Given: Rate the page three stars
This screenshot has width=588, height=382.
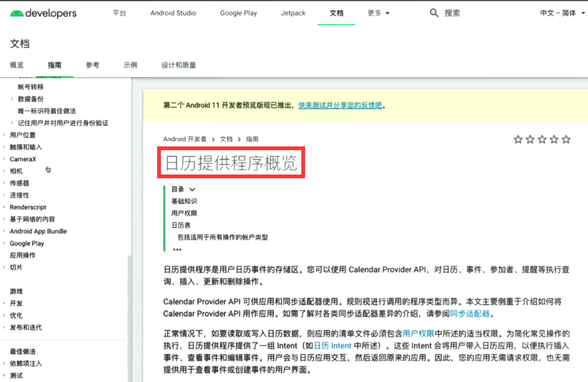Looking at the screenshot, I should click(542, 139).
